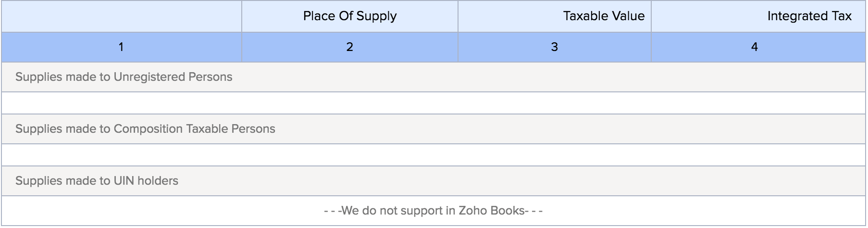Image resolution: width=868 pixels, height=228 pixels.
Task: Click column number 3 cell
Action: [554, 47]
